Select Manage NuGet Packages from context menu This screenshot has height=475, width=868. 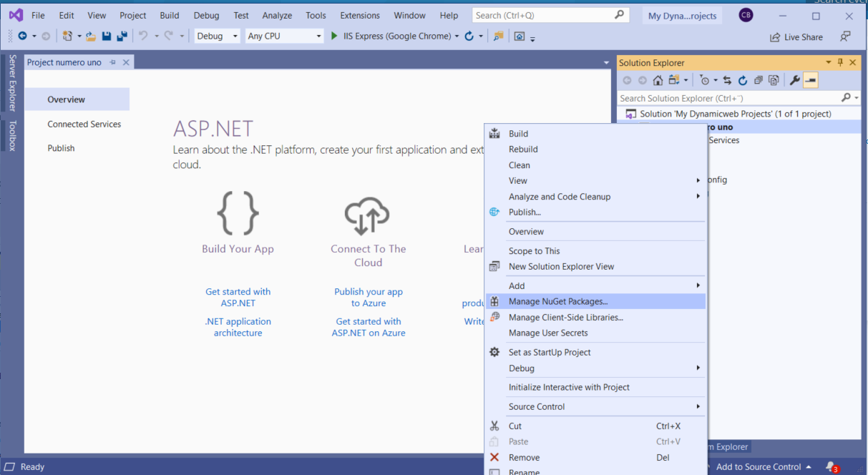[x=558, y=302]
